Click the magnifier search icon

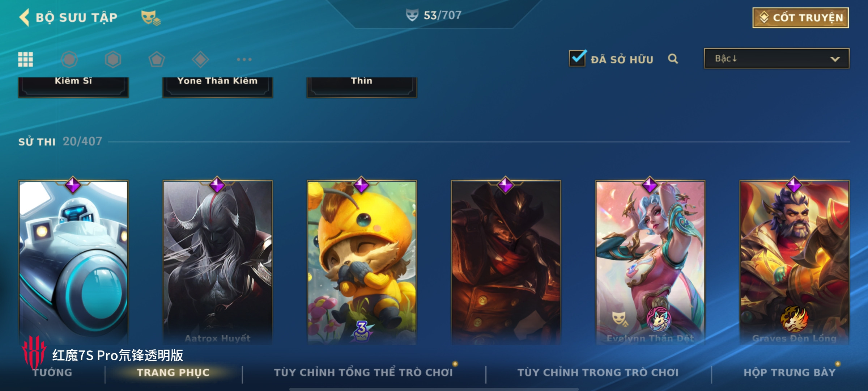(673, 59)
